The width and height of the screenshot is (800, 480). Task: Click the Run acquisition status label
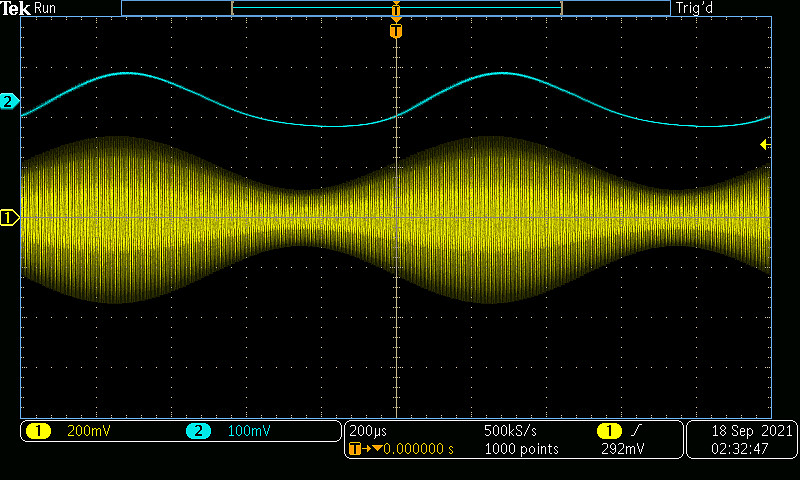coord(45,8)
